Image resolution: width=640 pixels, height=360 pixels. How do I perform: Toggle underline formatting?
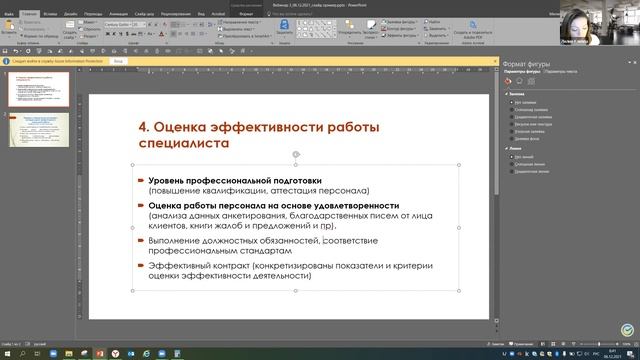point(121,34)
